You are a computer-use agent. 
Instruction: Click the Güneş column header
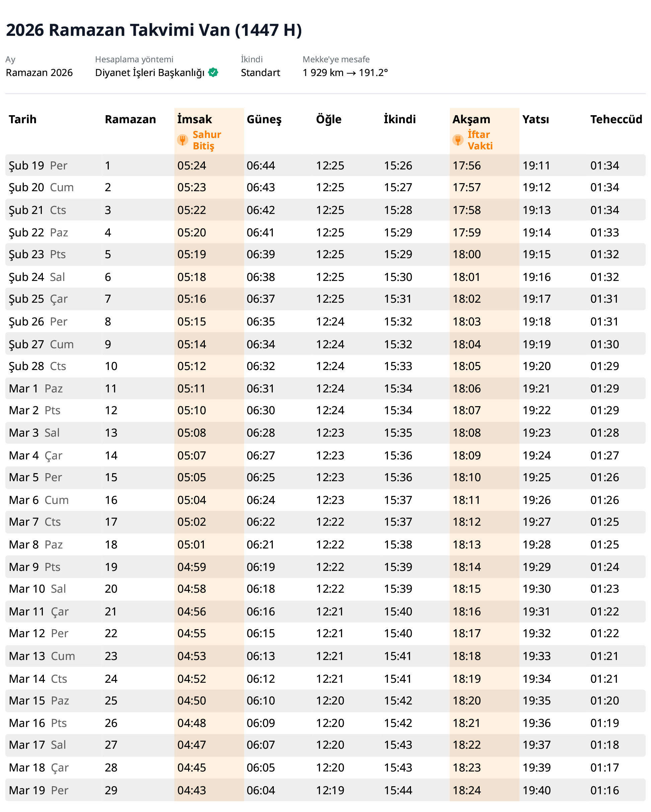[264, 120]
